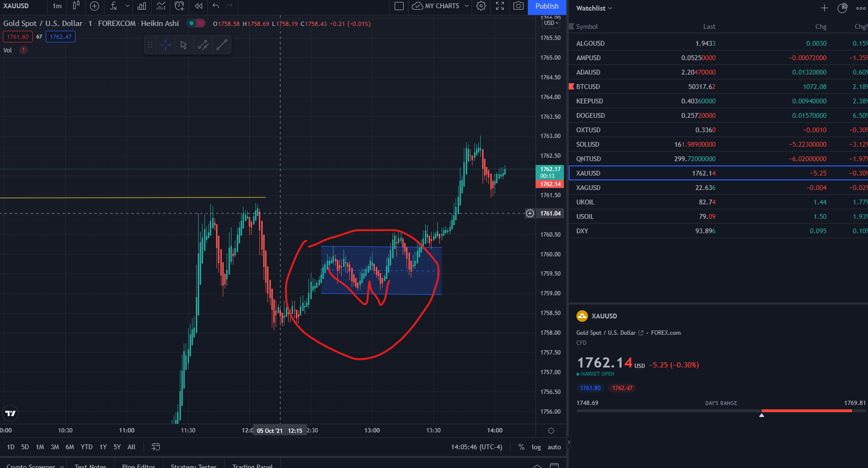Expand the MY CHARTS dropdown
The width and height of the screenshot is (868, 468).
pyautogui.click(x=466, y=6)
